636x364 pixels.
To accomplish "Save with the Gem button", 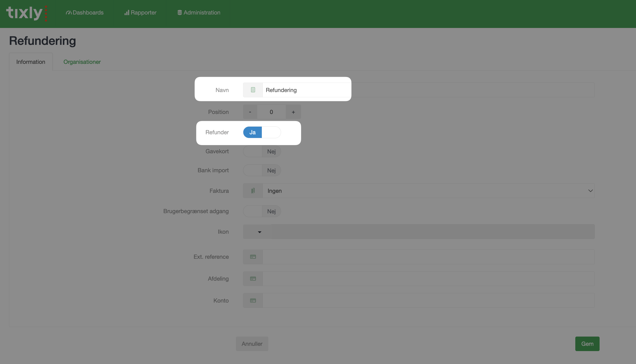I will point(587,344).
